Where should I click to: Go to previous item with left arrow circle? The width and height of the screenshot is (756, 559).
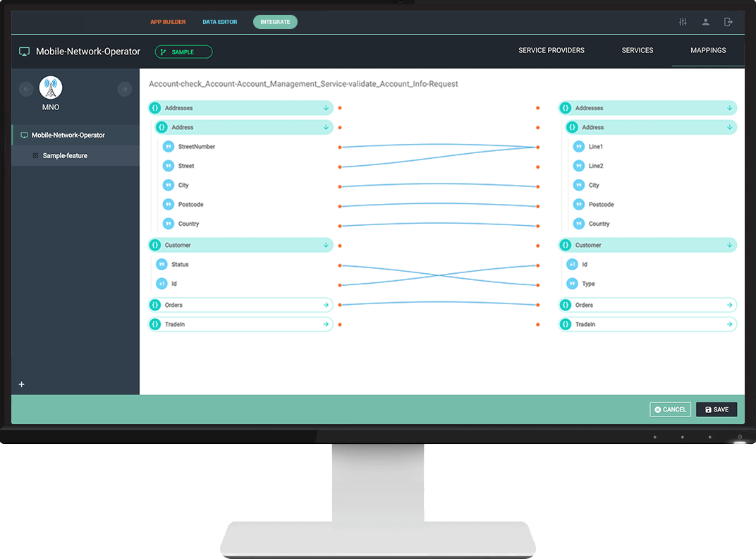pyautogui.click(x=26, y=90)
